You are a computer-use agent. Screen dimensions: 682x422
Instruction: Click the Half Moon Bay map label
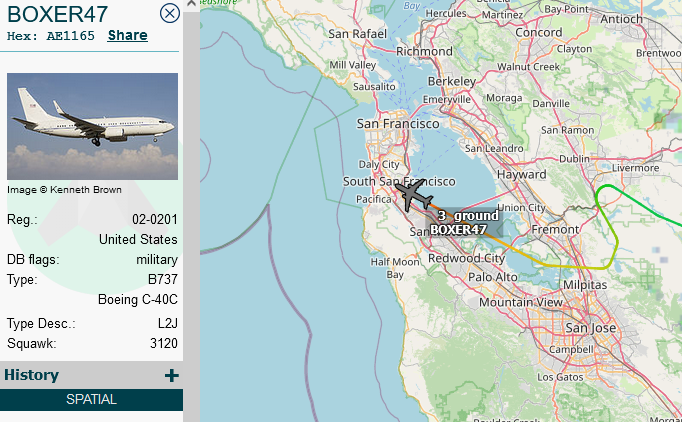(395, 268)
